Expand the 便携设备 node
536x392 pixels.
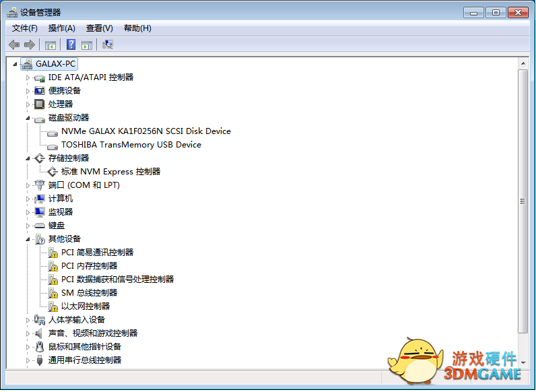pyautogui.click(x=28, y=91)
